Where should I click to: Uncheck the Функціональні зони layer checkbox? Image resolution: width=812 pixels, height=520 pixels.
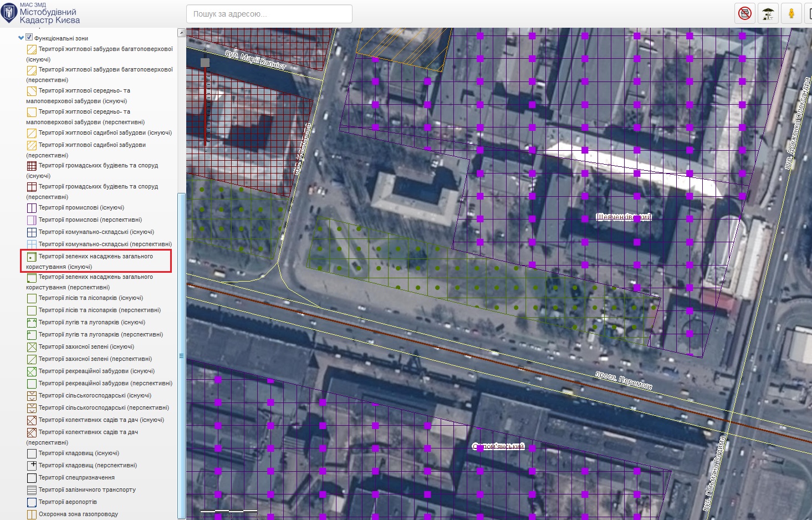29,38
